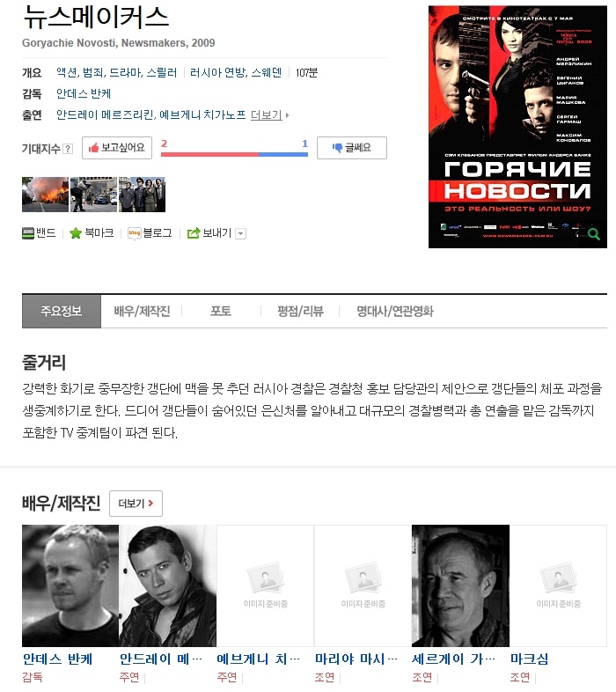
Task: Click the 기대지수 question mark help icon
Action: pyautogui.click(x=68, y=149)
